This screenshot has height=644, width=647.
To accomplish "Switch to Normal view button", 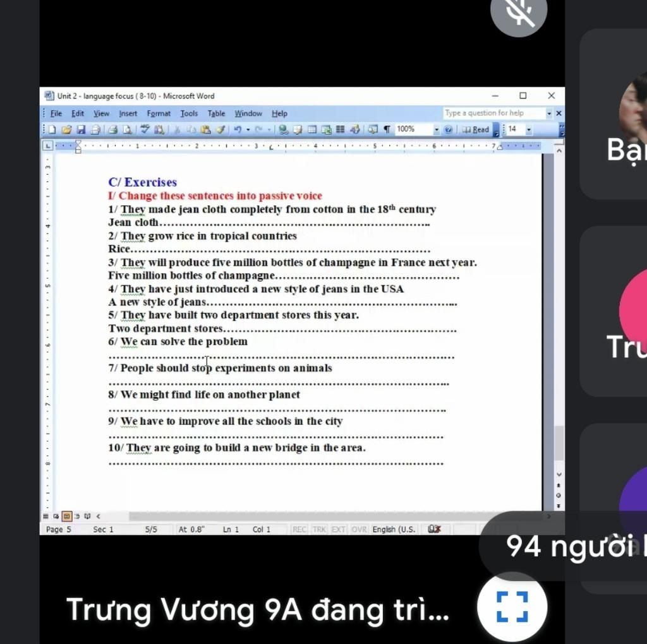I will coord(45,516).
